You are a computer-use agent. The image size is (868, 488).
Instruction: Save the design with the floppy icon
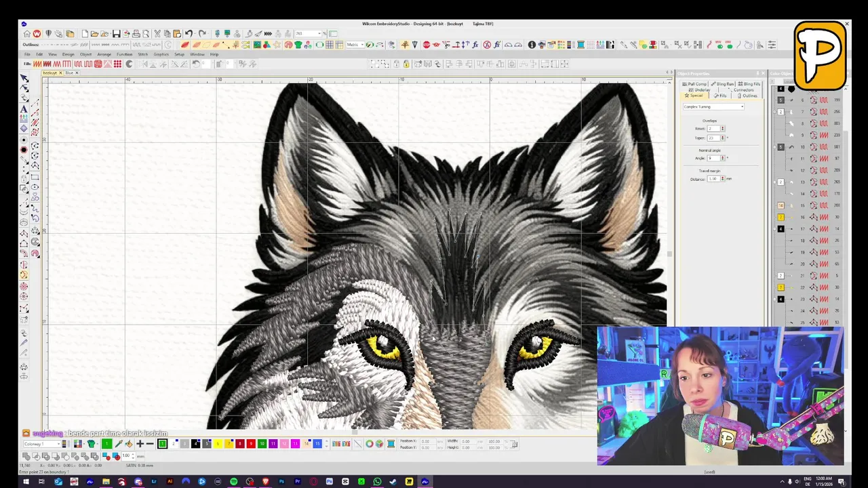coord(116,33)
